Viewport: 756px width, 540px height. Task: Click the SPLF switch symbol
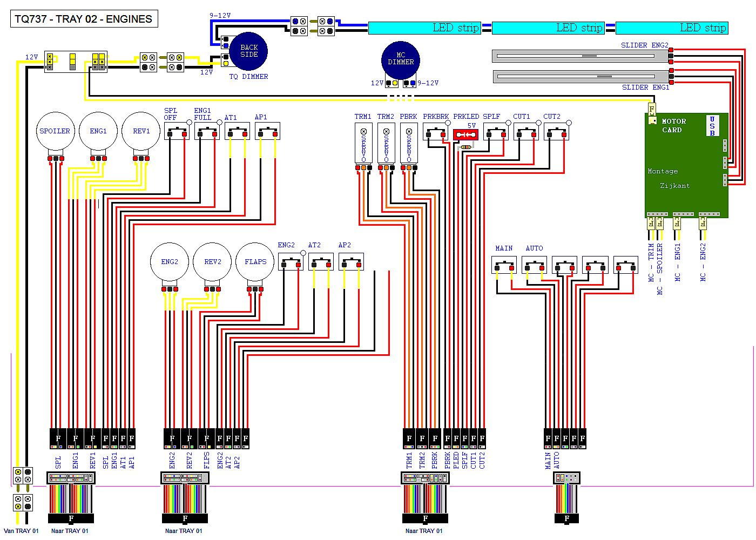pyautogui.click(x=496, y=132)
